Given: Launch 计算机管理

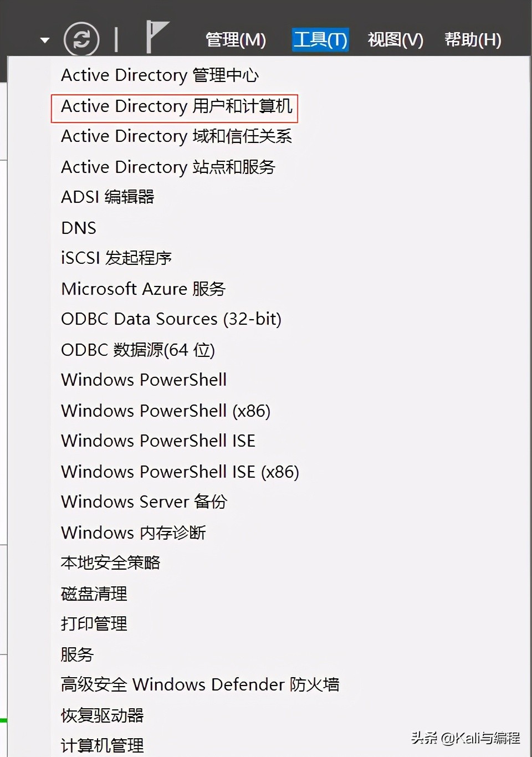Looking at the screenshot, I should click(x=102, y=745).
